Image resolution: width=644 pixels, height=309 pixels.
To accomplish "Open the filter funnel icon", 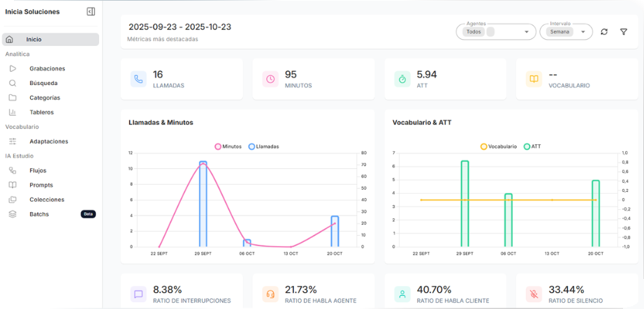I will point(624,32).
